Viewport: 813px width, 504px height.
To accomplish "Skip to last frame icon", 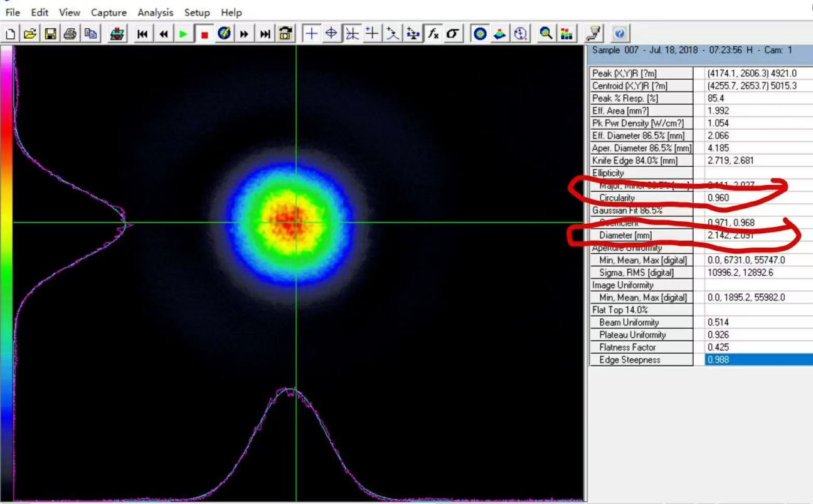I will point(265,34).
